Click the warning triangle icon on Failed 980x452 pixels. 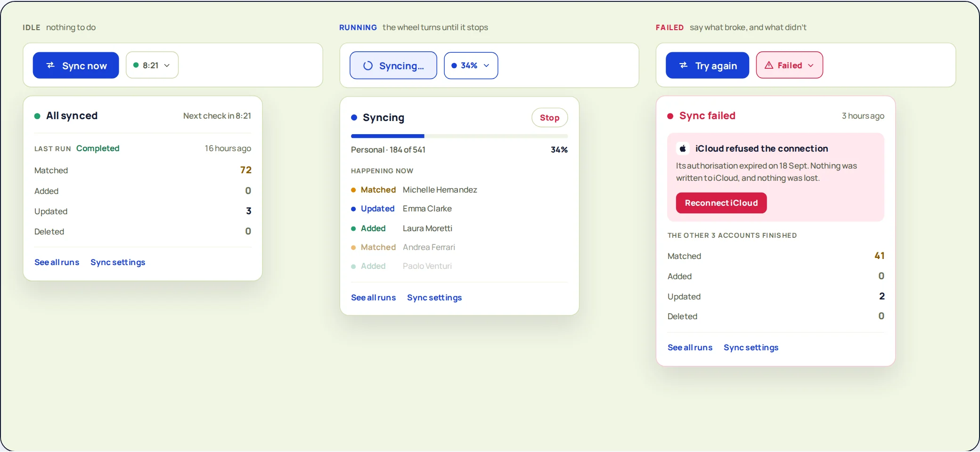click(x=769, y=65)
